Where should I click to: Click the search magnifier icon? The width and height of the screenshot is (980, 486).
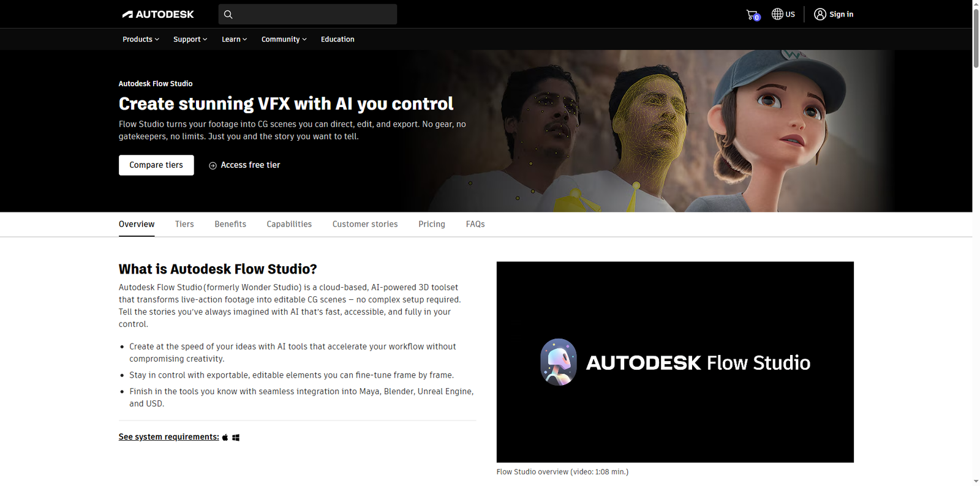pos(228,14)
